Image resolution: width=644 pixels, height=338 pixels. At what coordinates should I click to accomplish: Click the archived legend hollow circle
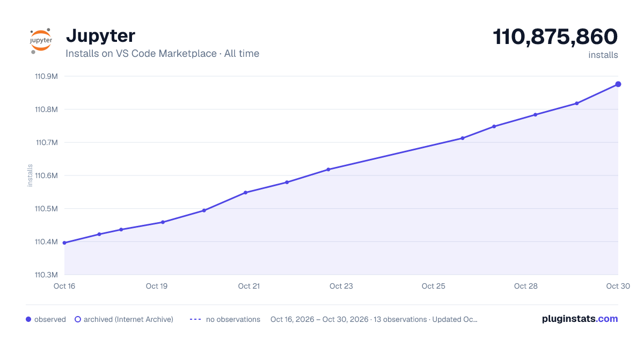[x=78, y=319]
